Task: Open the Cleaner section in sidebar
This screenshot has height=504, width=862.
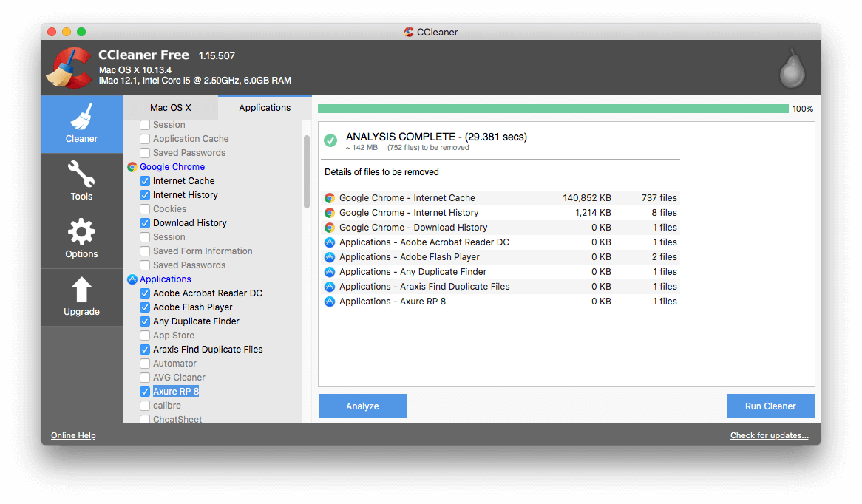Action: 82,124
